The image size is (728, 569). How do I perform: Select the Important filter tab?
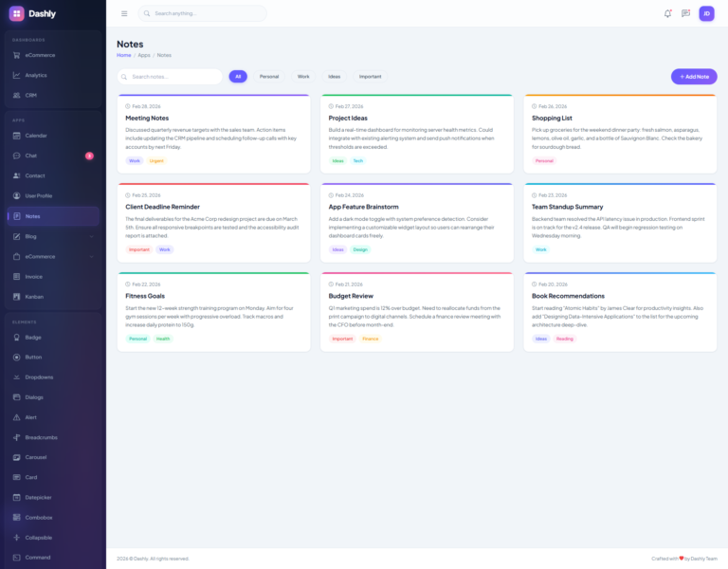tap(370, 76)
